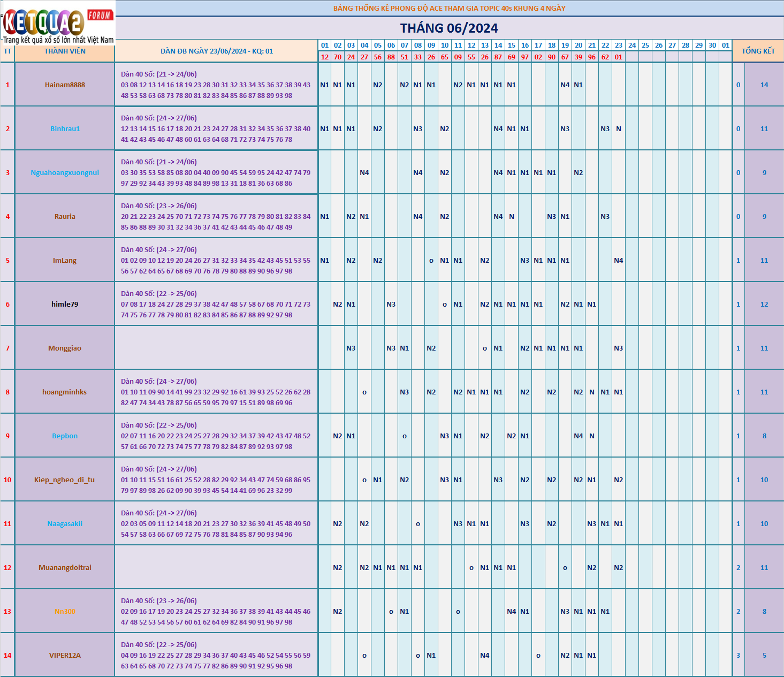
Task: Click Bepbon's total score 8
Action: [x=764, y=436]
